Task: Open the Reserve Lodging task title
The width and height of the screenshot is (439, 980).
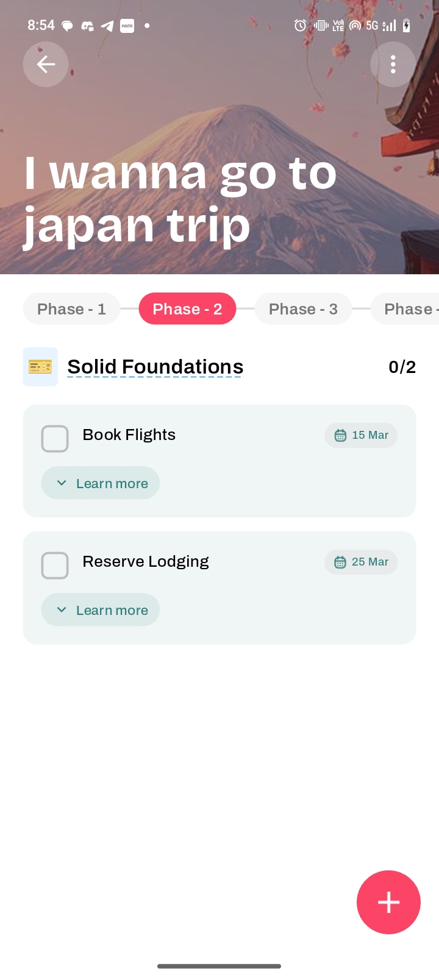Action: tap(145, 561)
